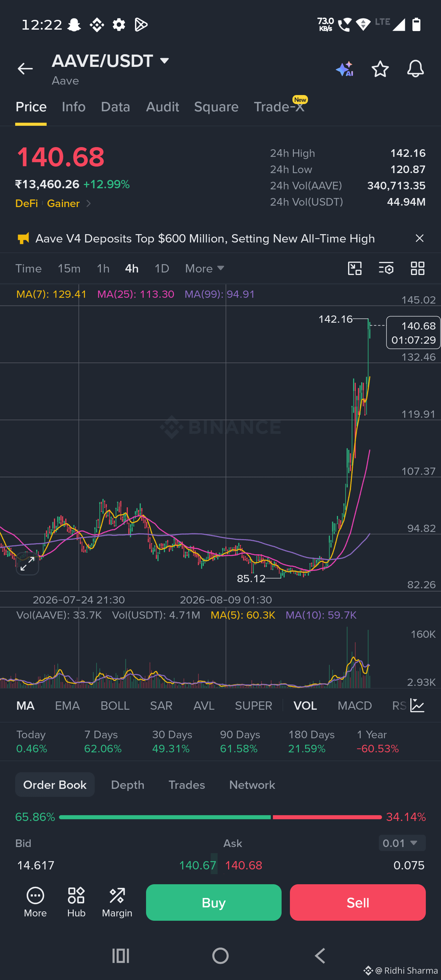Toggle the AVL indicator

pos(204,705)
